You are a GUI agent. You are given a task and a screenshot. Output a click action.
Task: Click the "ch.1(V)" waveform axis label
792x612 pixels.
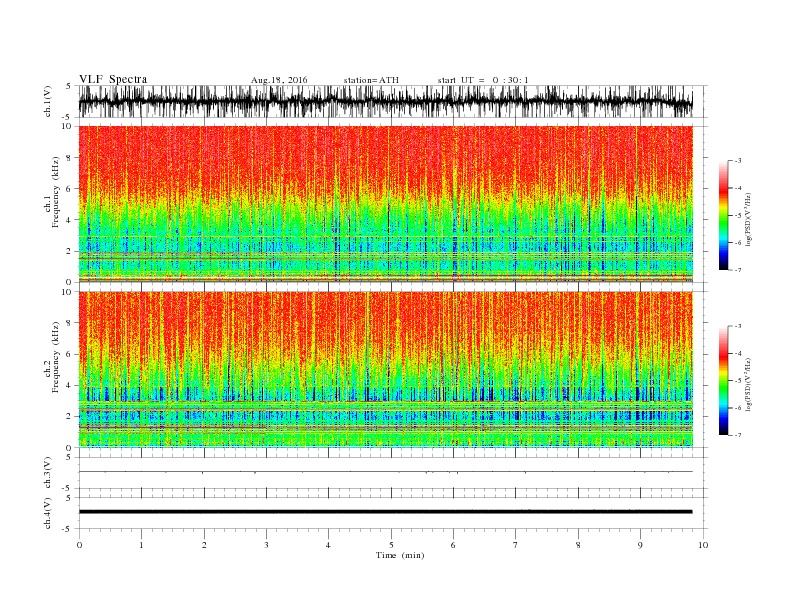point(48,101)
